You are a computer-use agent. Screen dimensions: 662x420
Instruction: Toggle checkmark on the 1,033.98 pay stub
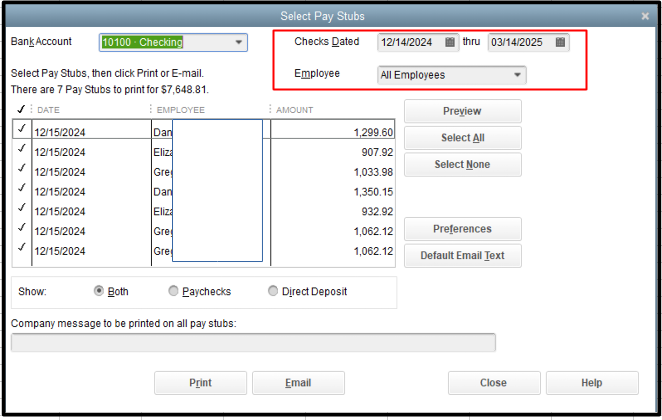(22, 168)
